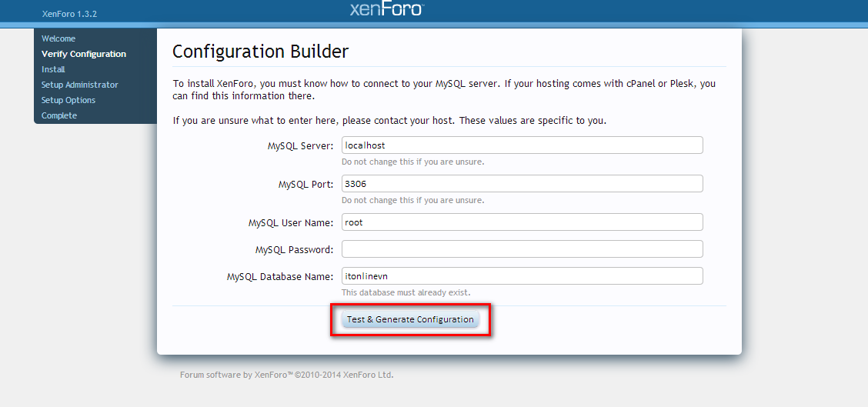This screenshot has width=868, height=407.
Task: Focus the MySQL Server input field
Action: pos(522,145)
